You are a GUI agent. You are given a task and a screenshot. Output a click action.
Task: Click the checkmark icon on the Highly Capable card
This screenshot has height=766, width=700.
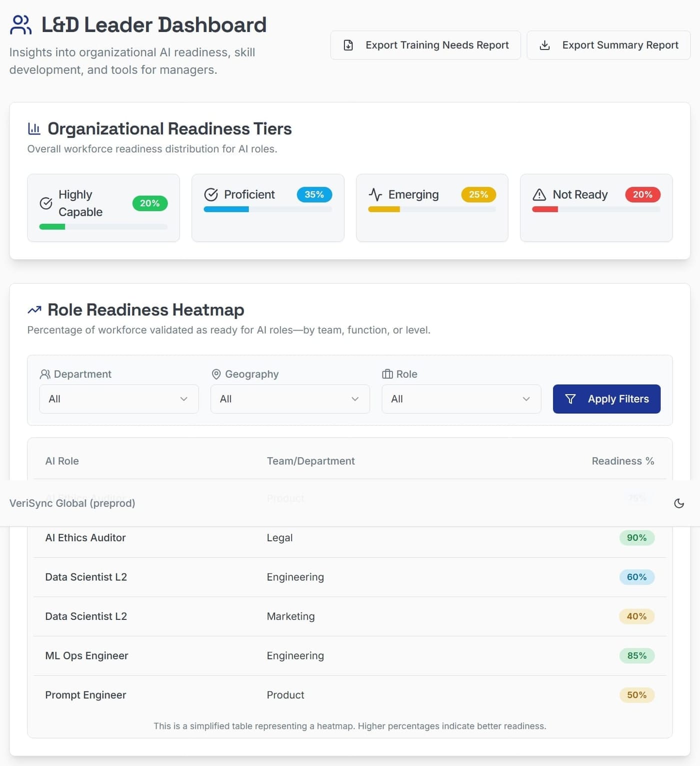point(46,203)
